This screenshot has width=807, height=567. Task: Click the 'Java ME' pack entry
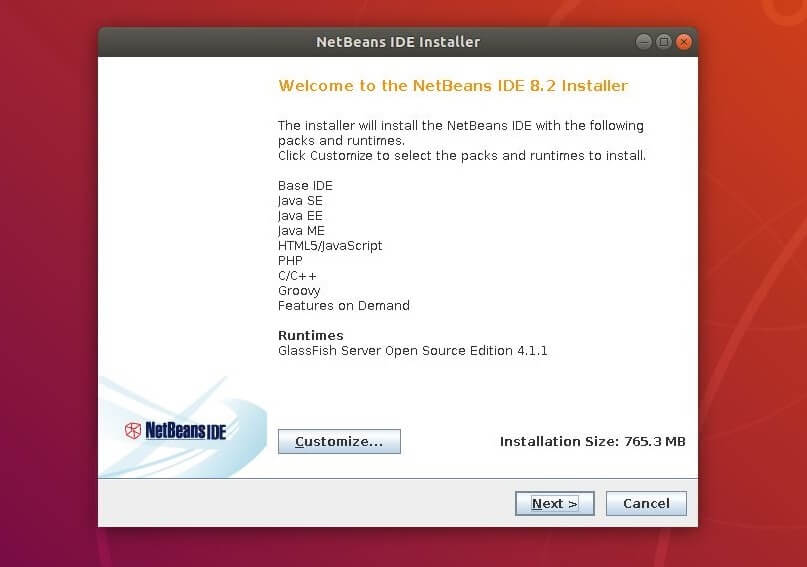tap(301, 231)
